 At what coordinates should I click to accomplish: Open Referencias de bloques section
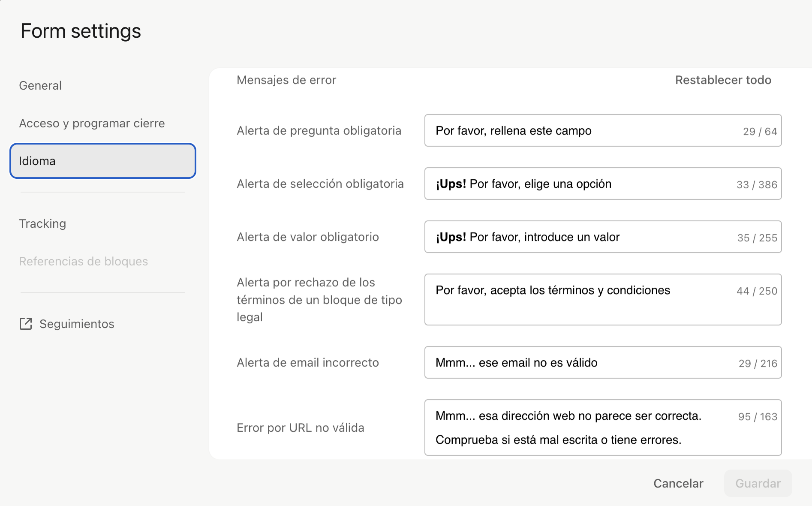pos(83,262)
